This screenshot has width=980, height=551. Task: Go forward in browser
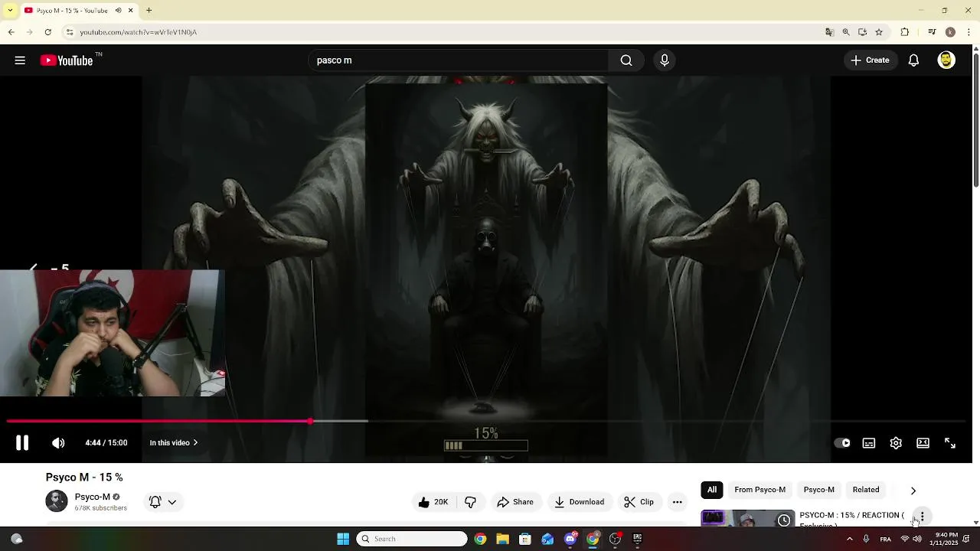point(30,32)
